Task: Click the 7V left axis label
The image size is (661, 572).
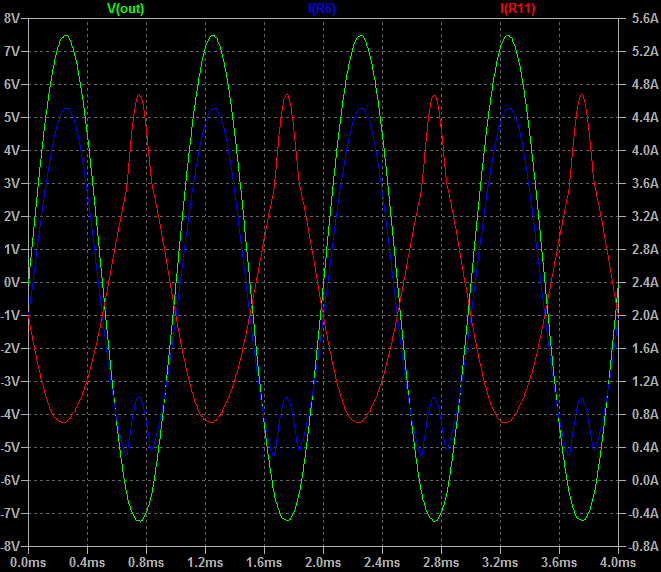Action: click(12, 51)
